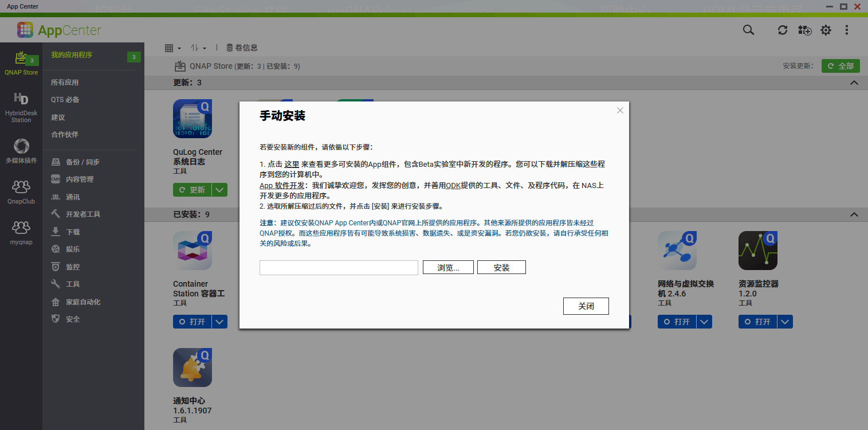Open the grid view mode dropdown

click(172, 48)
